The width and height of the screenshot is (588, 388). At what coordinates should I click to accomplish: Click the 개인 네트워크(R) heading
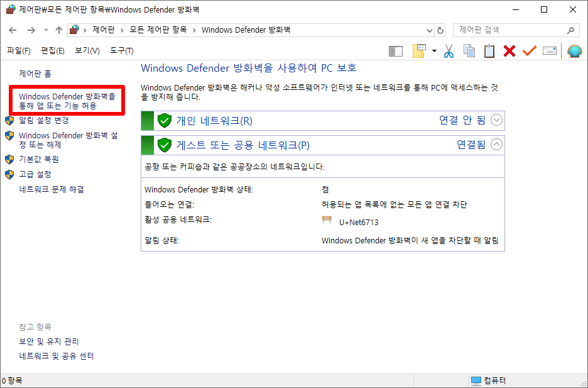point(214,121)
